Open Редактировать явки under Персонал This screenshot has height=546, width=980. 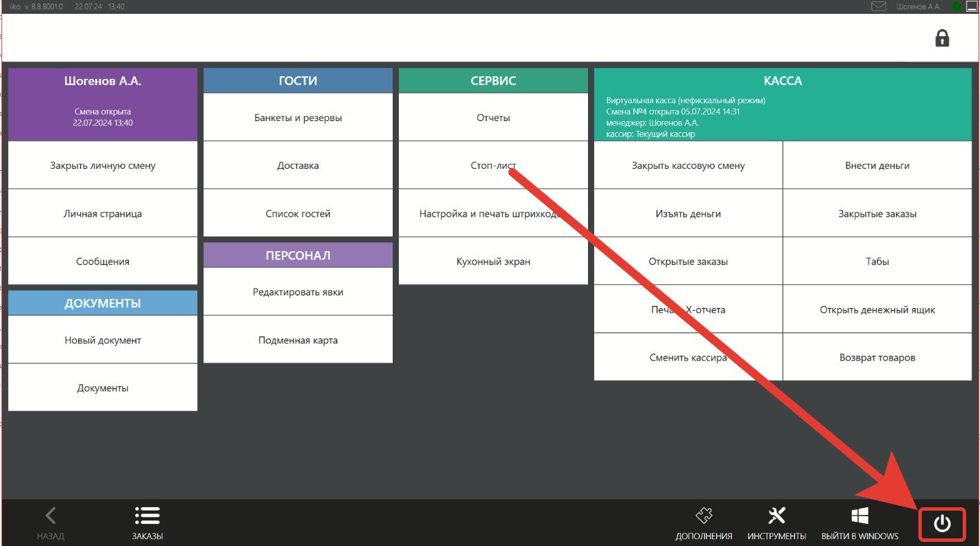(x=298, y=292)
